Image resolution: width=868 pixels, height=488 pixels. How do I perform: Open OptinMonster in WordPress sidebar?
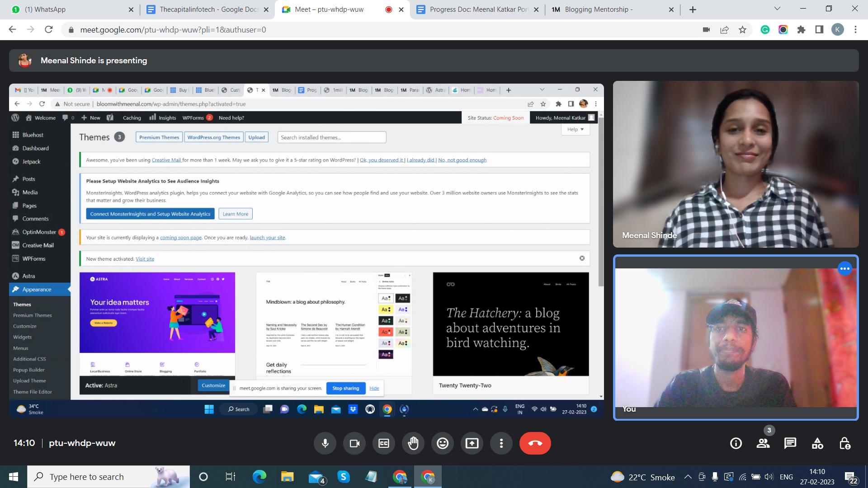pos(39,232)
